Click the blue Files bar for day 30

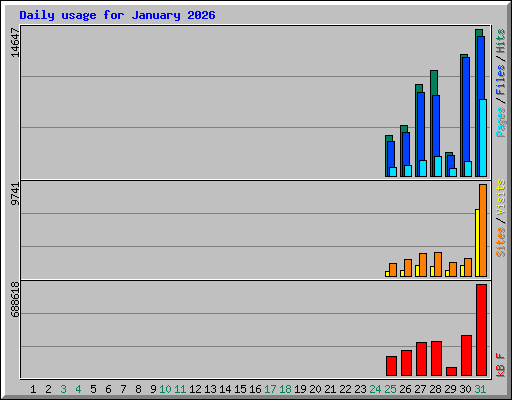click(x=466, y=109)
